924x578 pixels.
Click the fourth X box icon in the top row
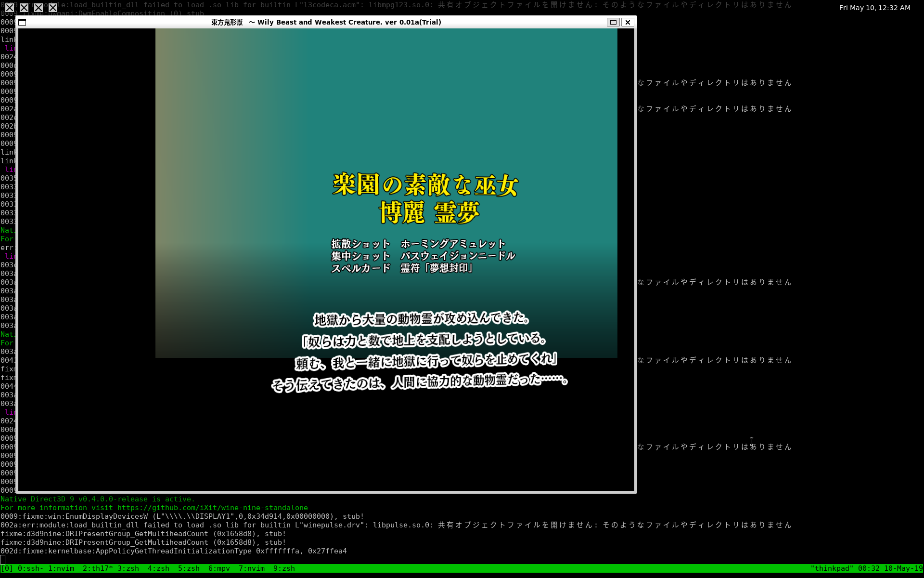pyautogui.click(x=53, y=8)
